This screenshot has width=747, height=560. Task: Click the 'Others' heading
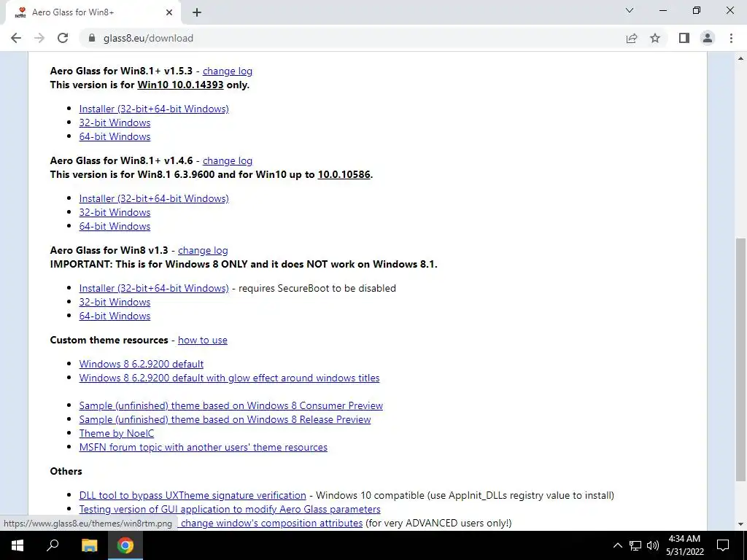coord(66,471)
